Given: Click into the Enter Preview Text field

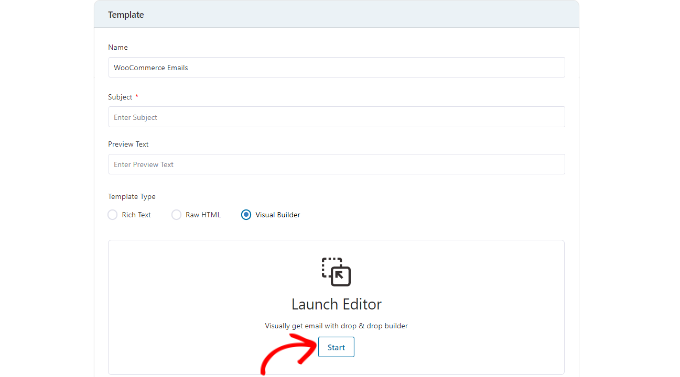Looking at the screenshot, I should coord(336,164).
